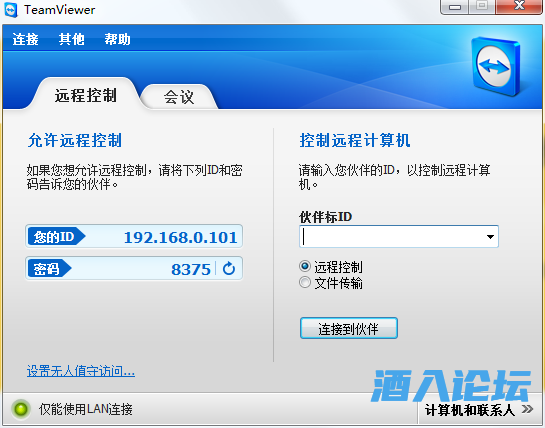Click the large TeamViewer logo in header
545x428 pixels.
[x=496, y=66]
